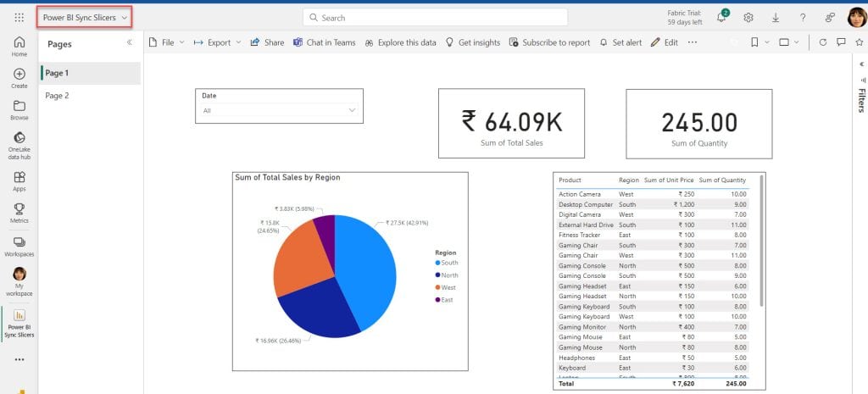Expand the bookmark dropdown arrow
Viewport: 868px width, 394px height.
[767, 42]
